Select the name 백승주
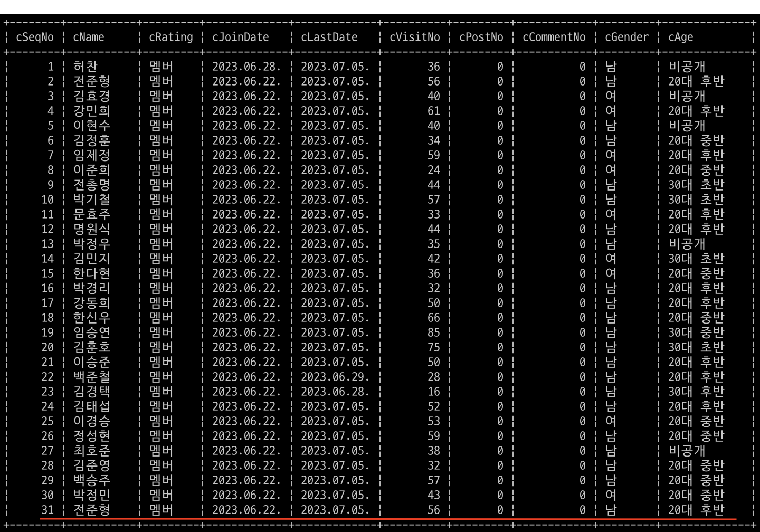The image size is (760, 532). [92, 480]
